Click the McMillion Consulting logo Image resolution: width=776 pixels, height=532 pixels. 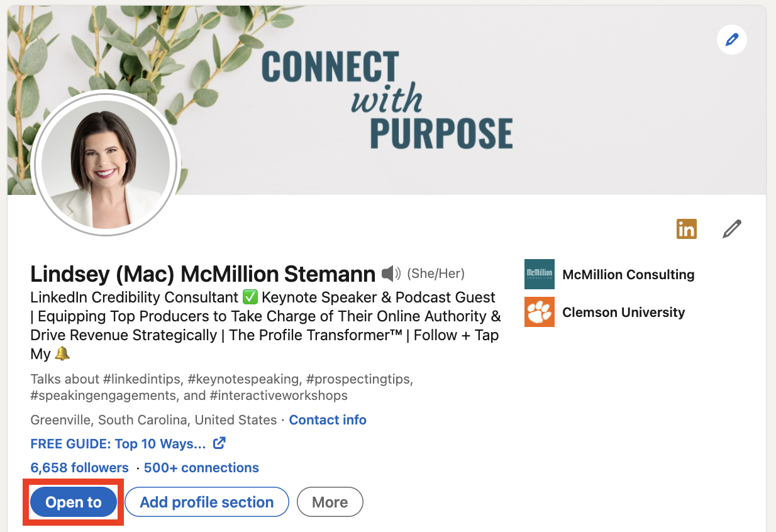539,274
